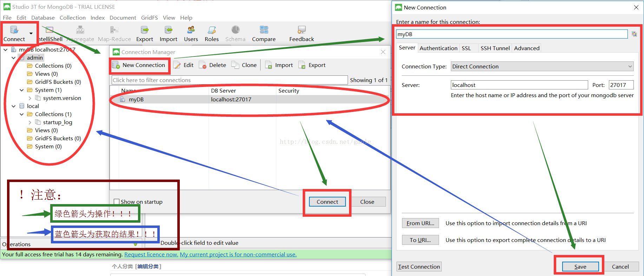Screen dimensions: 644x276
Task: Click the Save button
Action: tap(580, 267)
